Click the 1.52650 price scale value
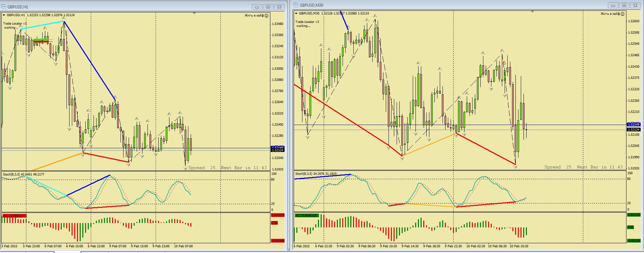Screen dimensions: 644x253 pyautogui.click(x=634, y=21)
